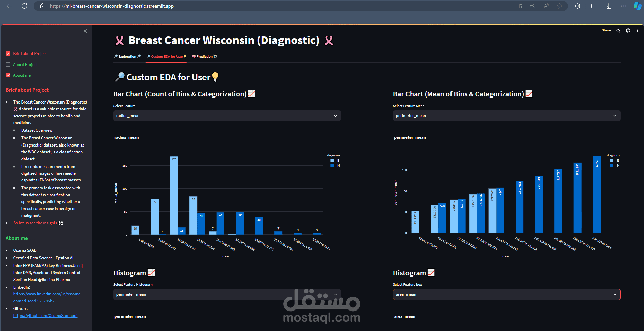This screenshot has height=331, width=644.
Task: Click the 152.375 bar in perimeter chart
Action: coord(558,201)
